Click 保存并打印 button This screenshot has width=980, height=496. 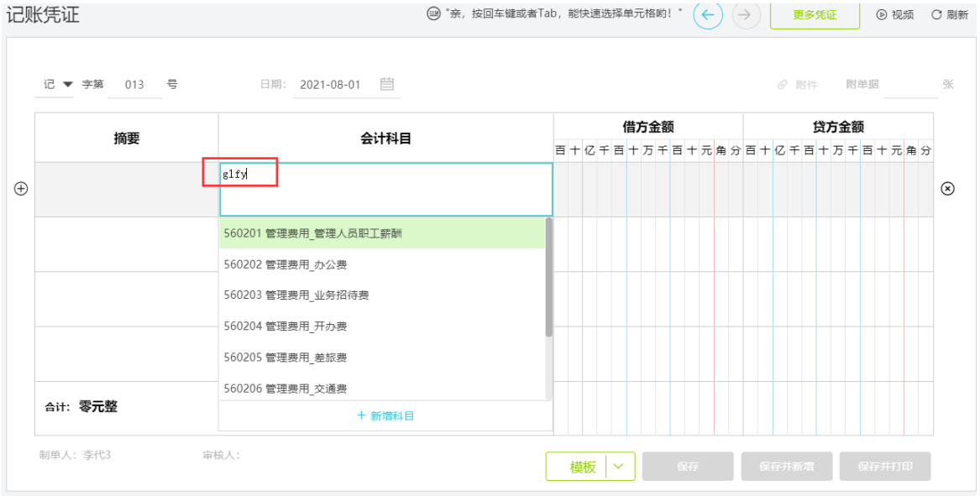(x=885, y=466)
